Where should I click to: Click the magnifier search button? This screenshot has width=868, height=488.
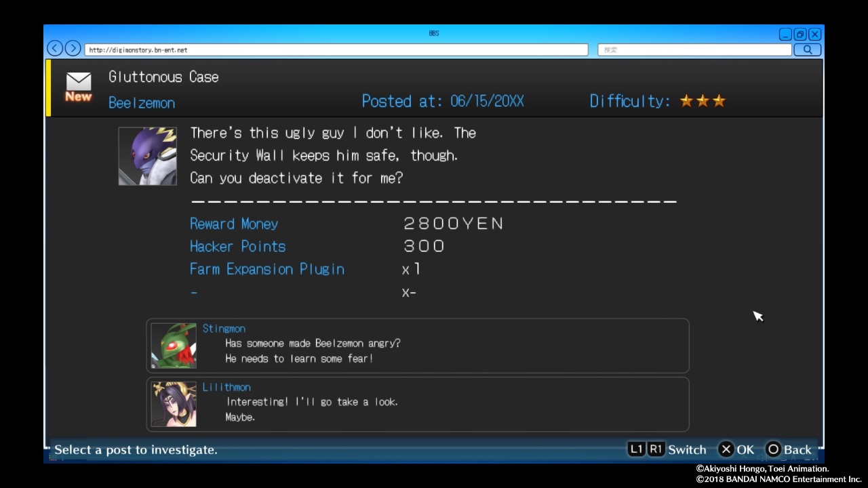pyautogui.click(x=808, y=49)
